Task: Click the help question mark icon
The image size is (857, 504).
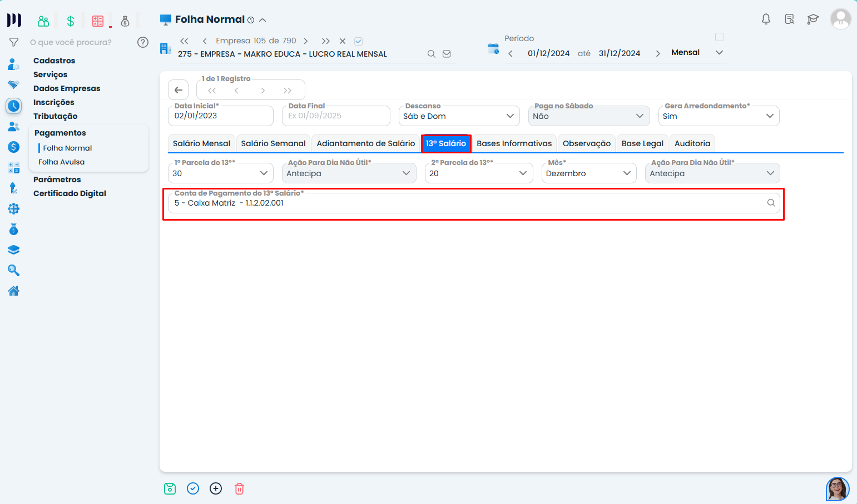Action: [143, 42]
